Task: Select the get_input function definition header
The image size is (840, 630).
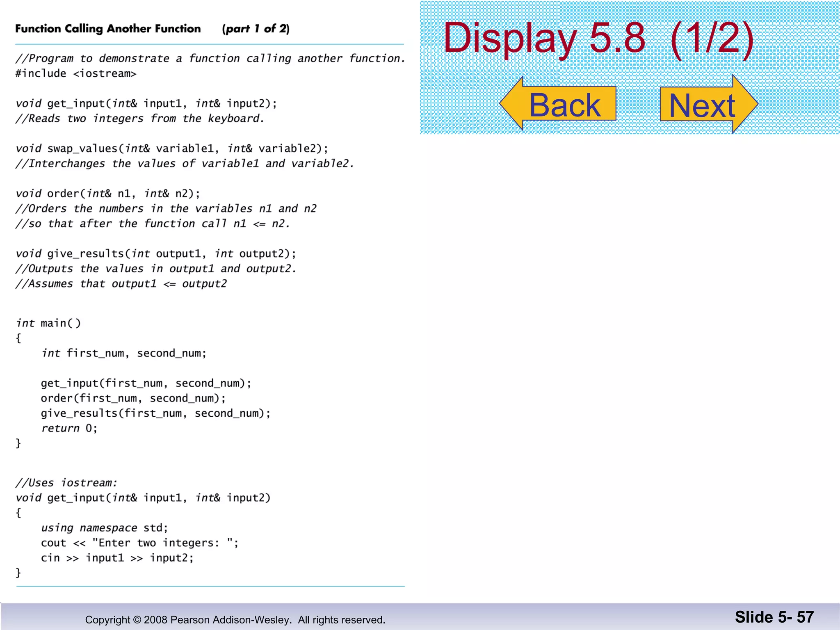Action: click(143, 498)
